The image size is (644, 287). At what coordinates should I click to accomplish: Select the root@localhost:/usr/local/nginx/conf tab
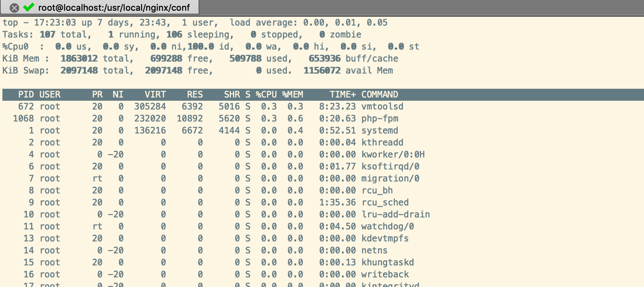click(114, 8)
